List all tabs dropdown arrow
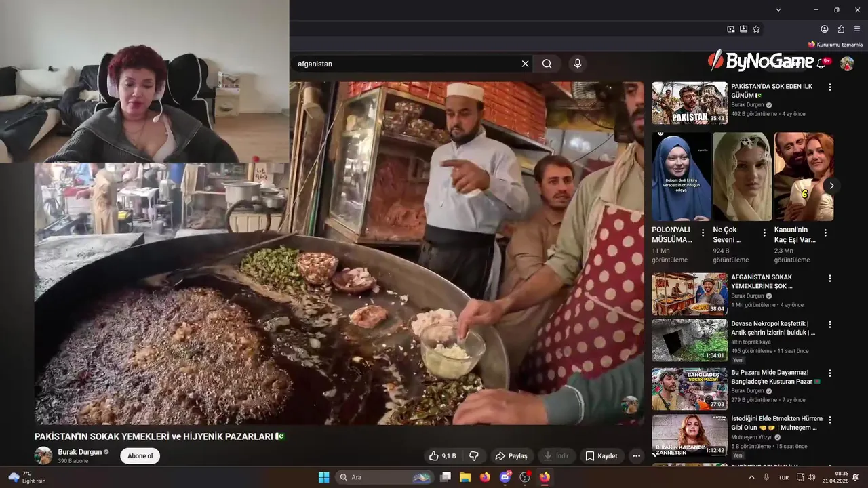 point(778,9)
